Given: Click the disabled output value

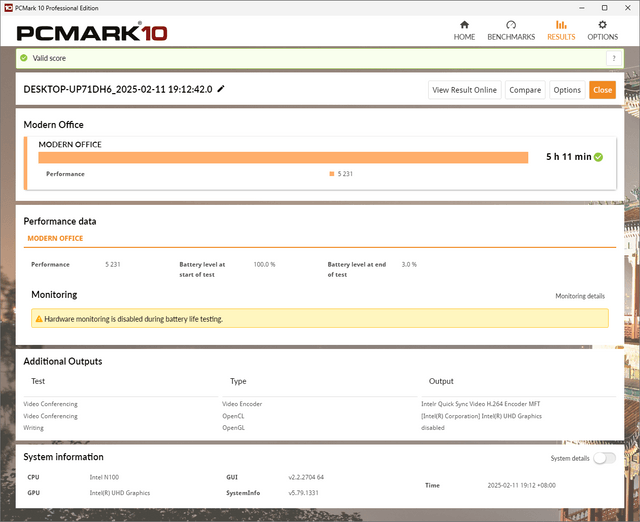Looking at the screenshot, I should coord(433,428).
